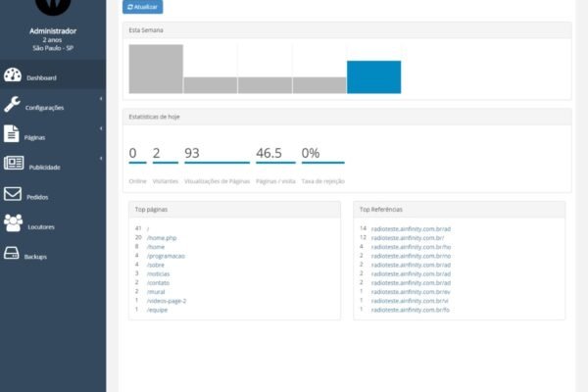
Task: Click the Publicidade newspaper icon
Action: click(x=13, y=164)
